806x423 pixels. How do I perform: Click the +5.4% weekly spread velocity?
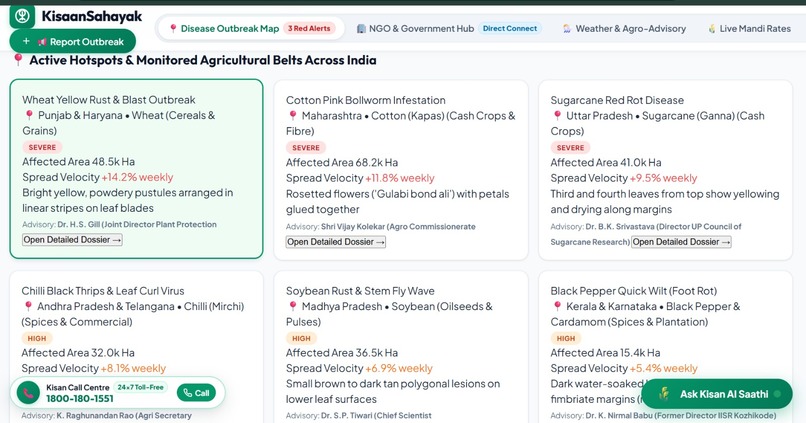[663, 369]
